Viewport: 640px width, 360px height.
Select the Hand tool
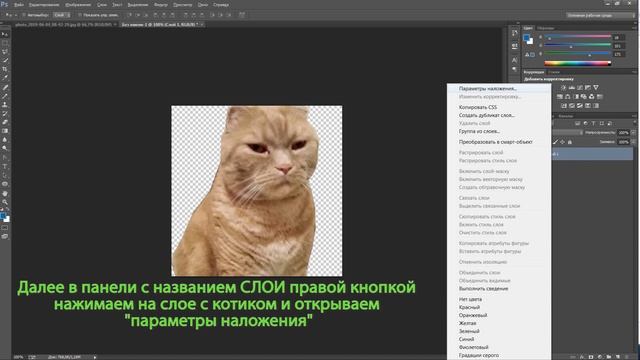pos(5,193)
